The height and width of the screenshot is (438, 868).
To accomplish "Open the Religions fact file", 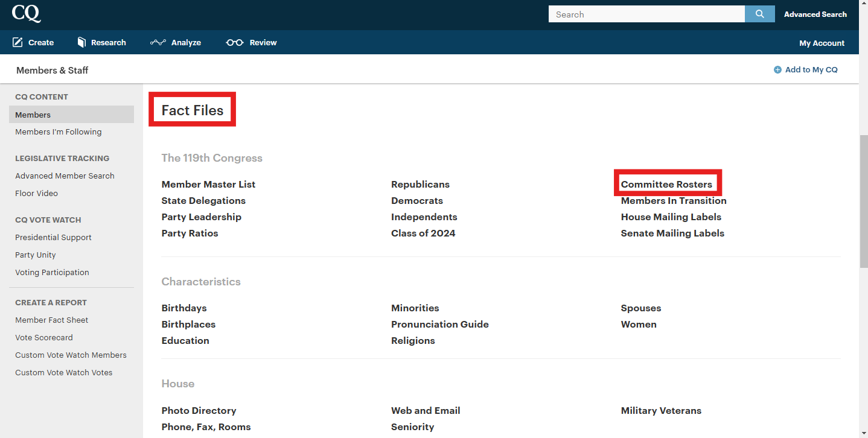I will [x=413, y=340].
